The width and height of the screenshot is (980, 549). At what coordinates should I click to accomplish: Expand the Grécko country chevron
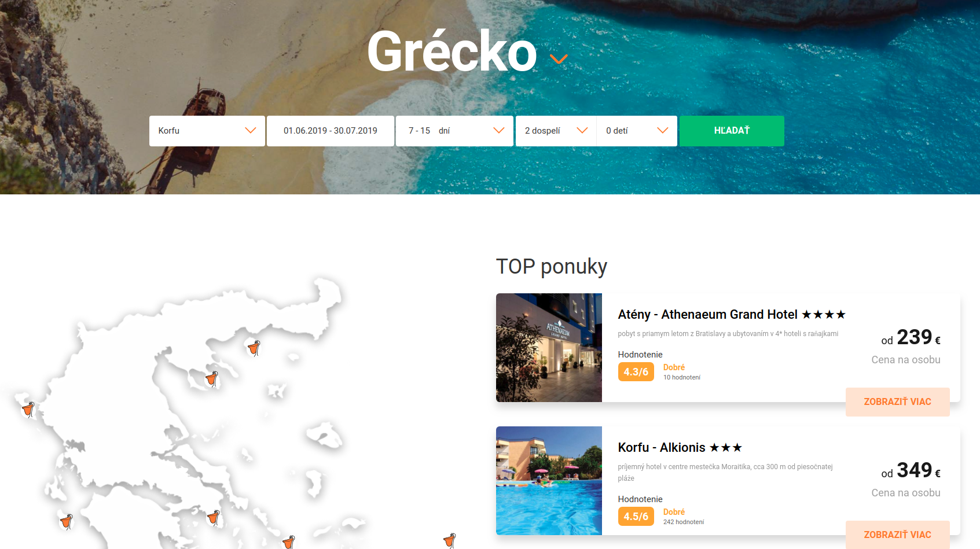point(558,59)
